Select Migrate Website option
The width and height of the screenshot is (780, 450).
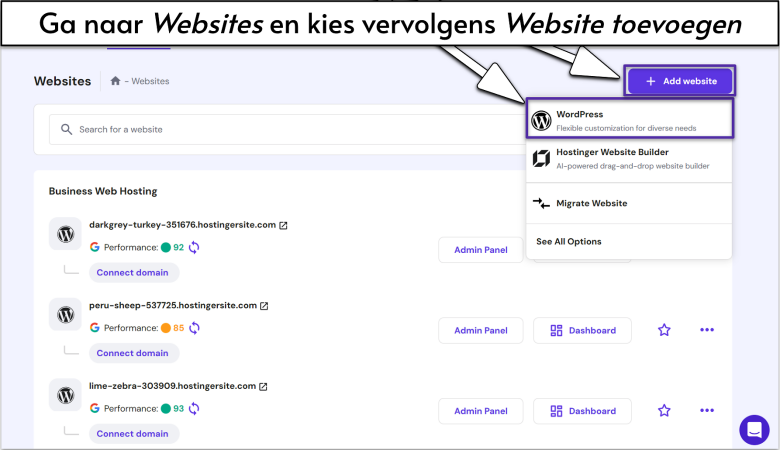(x=629, y=203)
